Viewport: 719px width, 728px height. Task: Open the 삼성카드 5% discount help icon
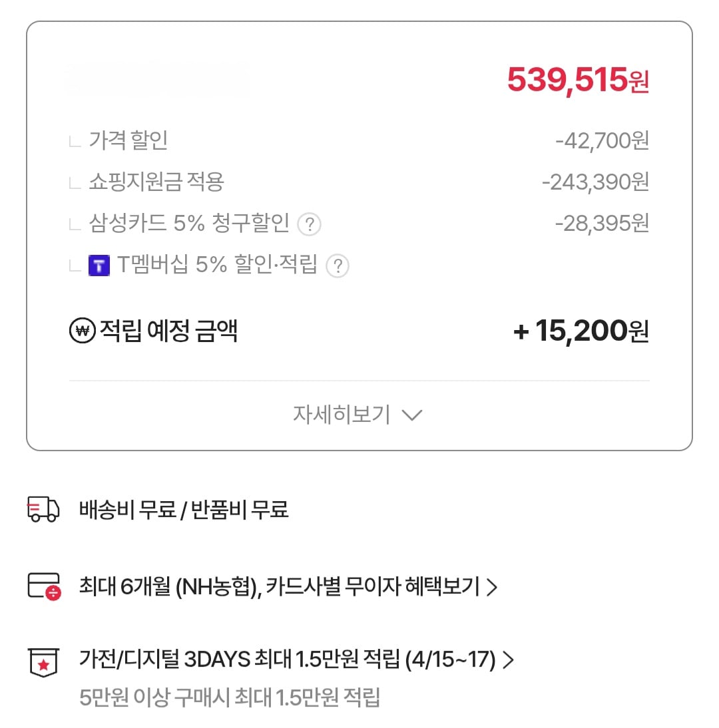(x=310, y=224)
